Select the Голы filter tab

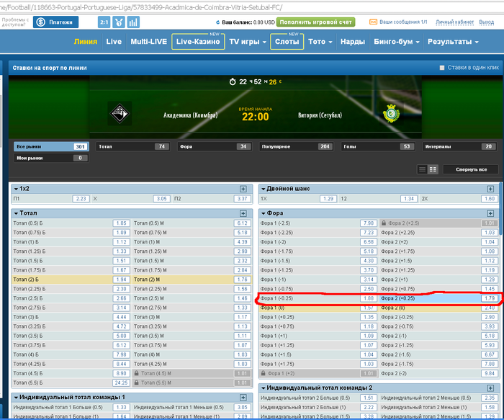click(x=378, y=147)
